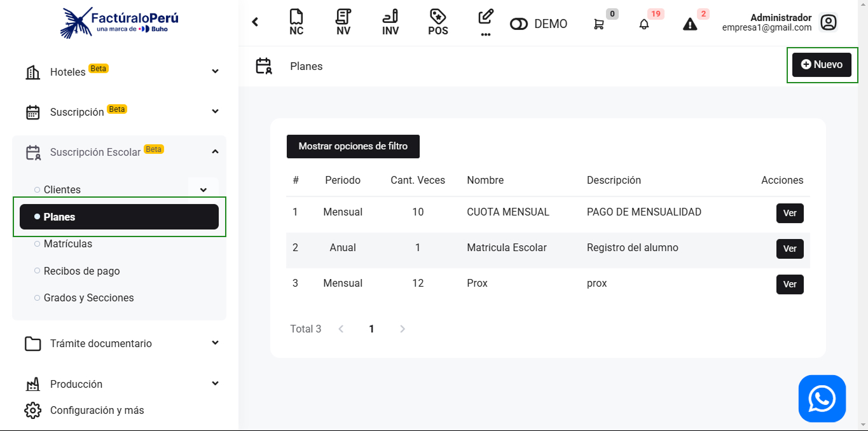This screenshot has width=868, height=431.
Task: Open the notifications bell icon
Action: [x=644, y=24]
